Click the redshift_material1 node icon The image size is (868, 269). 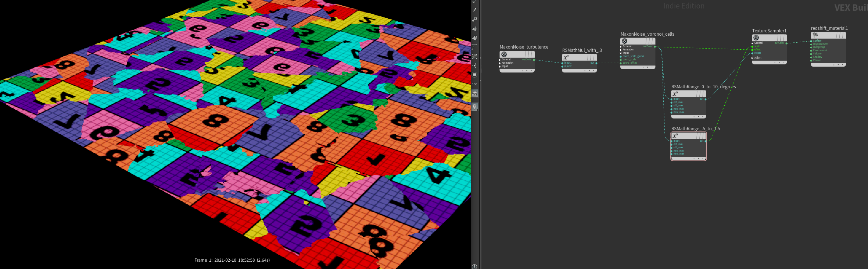click(815, 35)
